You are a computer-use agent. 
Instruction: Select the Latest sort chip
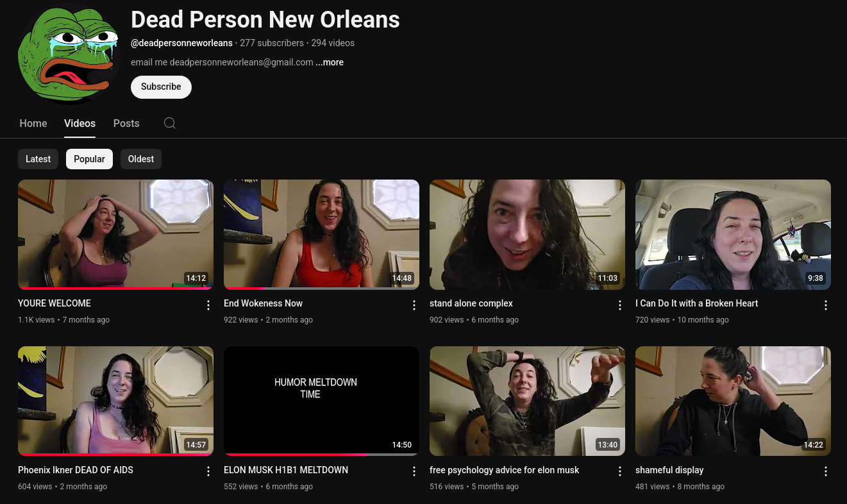(x=38, y=159)
